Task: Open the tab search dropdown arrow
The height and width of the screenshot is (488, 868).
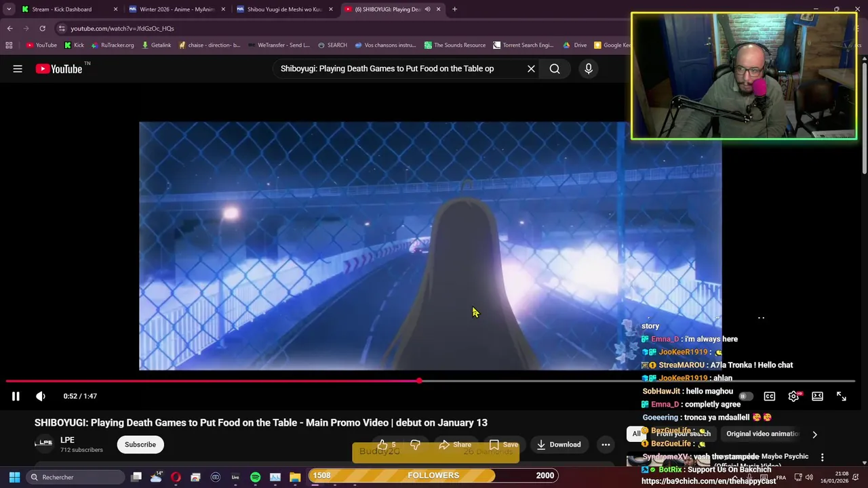Action: pyautogui.click(x=9, y=9)
